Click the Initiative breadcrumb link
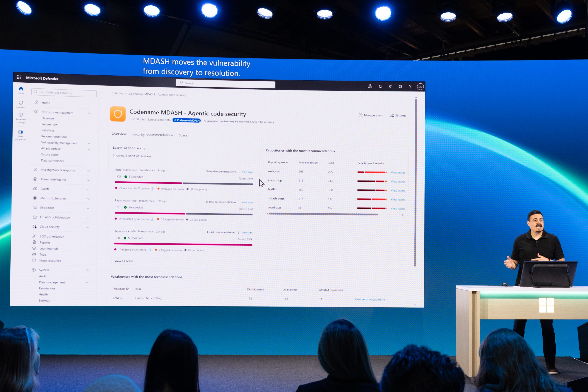588x392 pixels. tap(118, 93)
